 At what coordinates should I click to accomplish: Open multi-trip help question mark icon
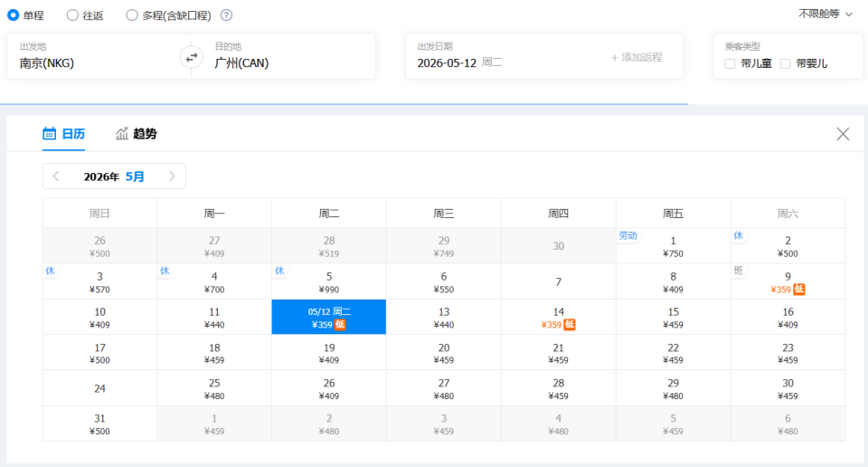click(226, 15)
